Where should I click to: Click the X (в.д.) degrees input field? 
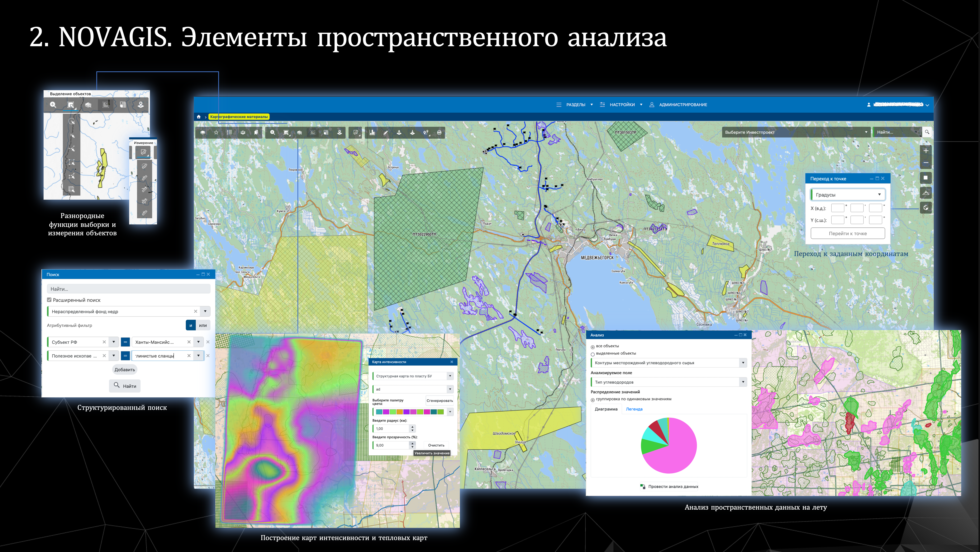(838, 208)
